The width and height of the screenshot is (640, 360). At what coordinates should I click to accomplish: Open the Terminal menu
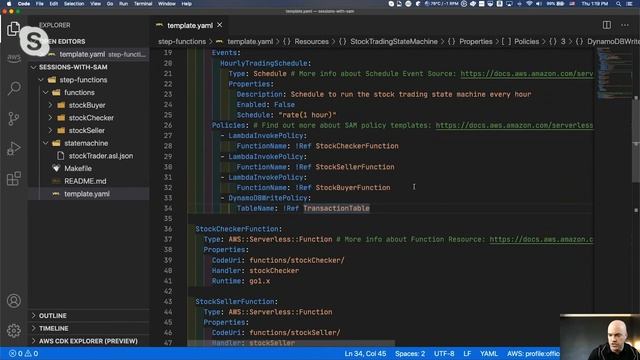[143, 4]
